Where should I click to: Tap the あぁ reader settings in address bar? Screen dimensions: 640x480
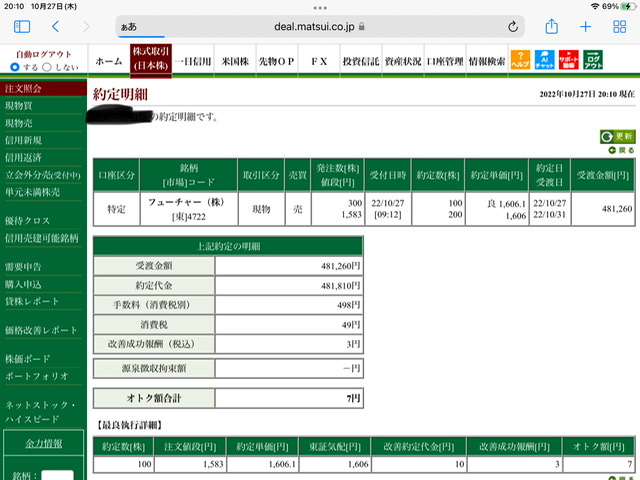(x=129, y=27)
